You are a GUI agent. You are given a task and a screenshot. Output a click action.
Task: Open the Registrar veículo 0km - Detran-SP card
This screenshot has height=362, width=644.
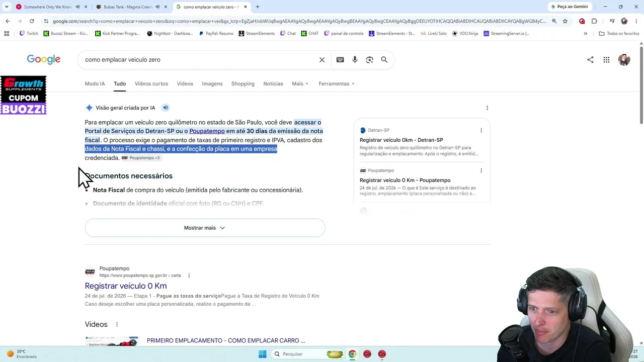(401, 140)
